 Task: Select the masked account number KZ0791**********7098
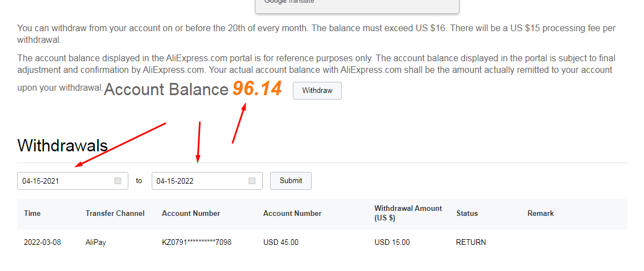point(197,242)
